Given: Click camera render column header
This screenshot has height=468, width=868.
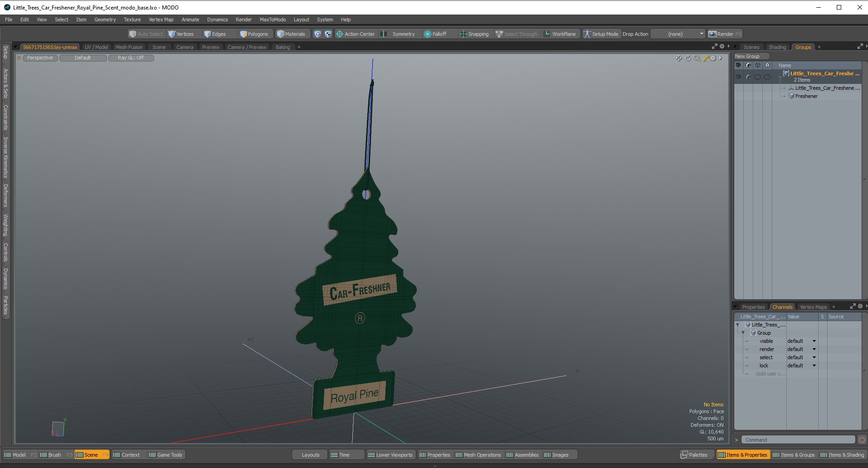Looking at the screenshot, I should pos(748,65).
